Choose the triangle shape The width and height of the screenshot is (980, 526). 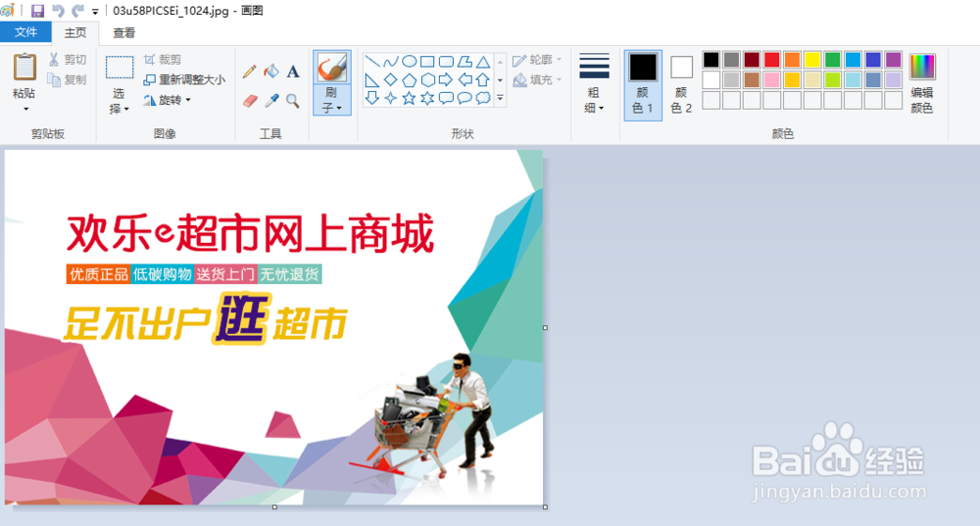pyautogui.click(x=483, y=62)
